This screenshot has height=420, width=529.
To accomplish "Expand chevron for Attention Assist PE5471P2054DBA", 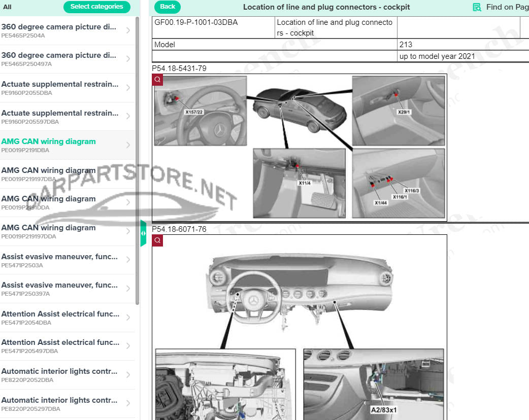I will 127,318.
